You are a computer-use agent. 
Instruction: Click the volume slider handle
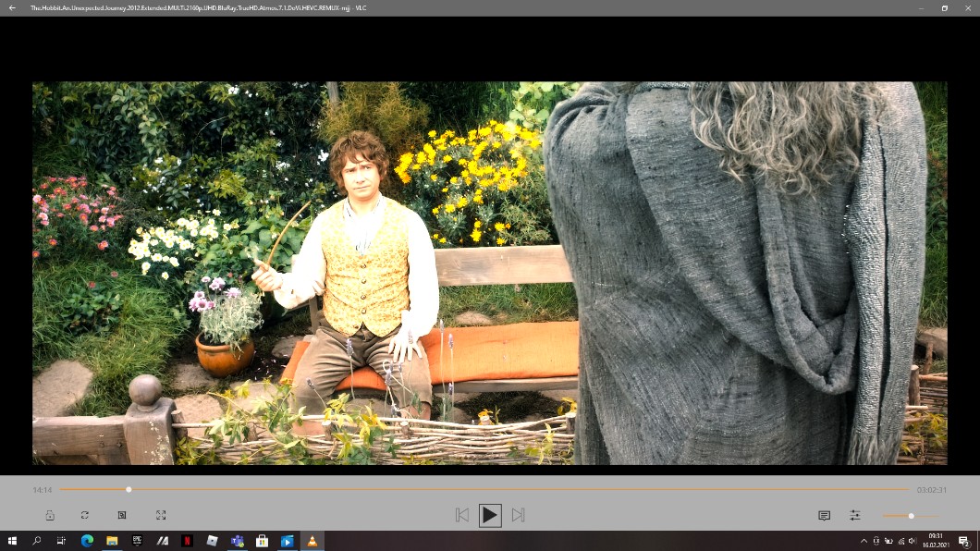click(911, 516)
